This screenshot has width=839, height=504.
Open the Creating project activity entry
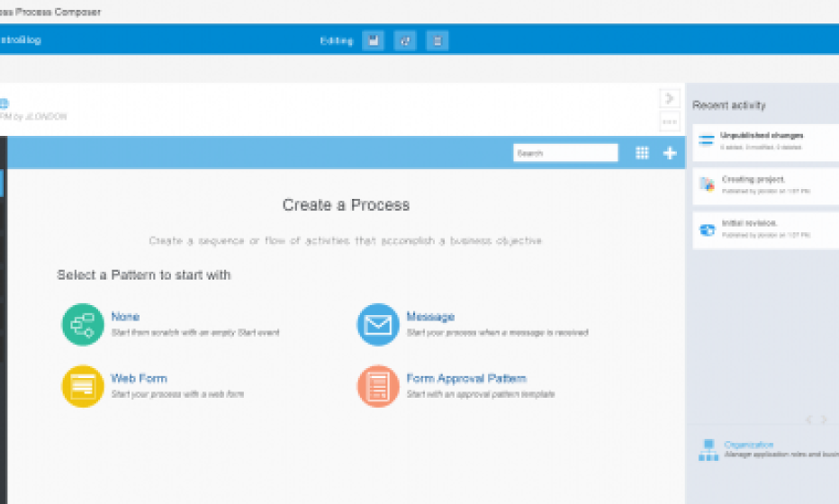click(x=766, y=186)
